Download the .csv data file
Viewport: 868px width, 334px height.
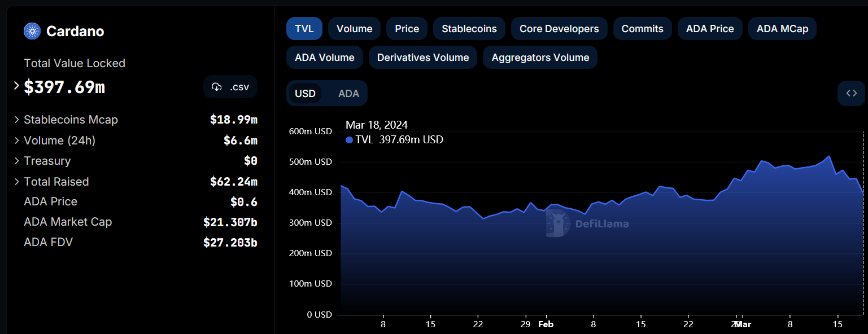[x=230, y=87]
